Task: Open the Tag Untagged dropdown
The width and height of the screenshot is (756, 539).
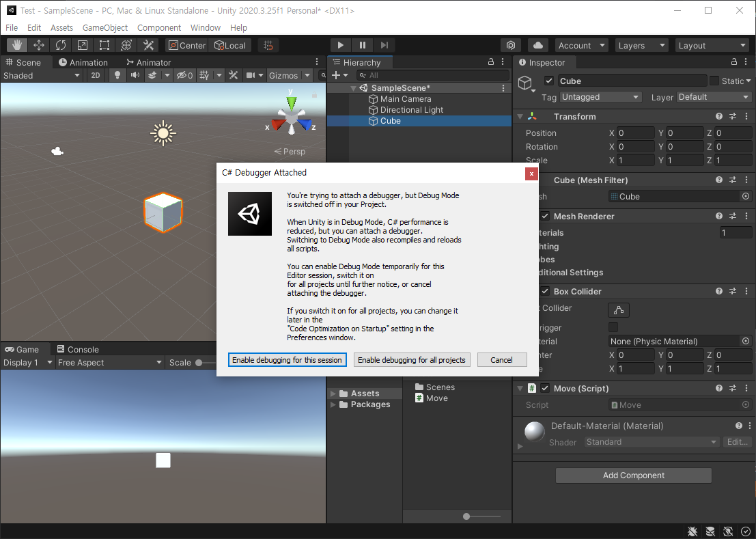Action: (600, 97)
